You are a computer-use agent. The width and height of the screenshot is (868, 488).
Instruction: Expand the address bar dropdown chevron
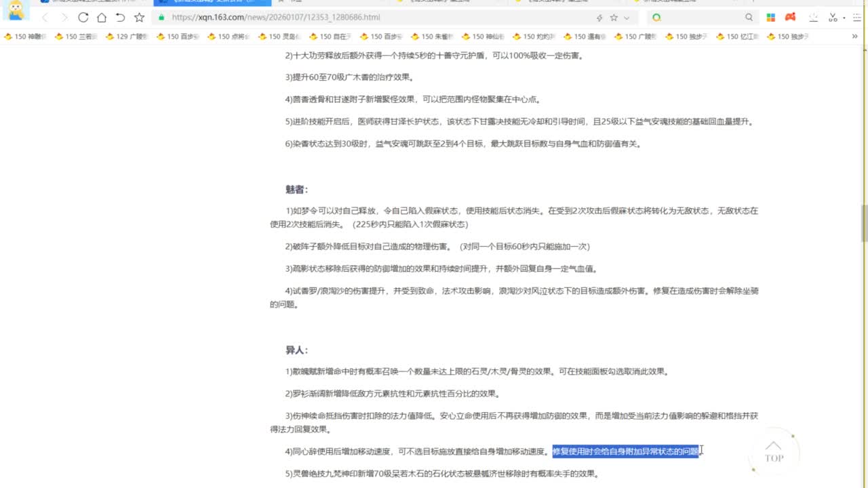click(x=627, y=18)
